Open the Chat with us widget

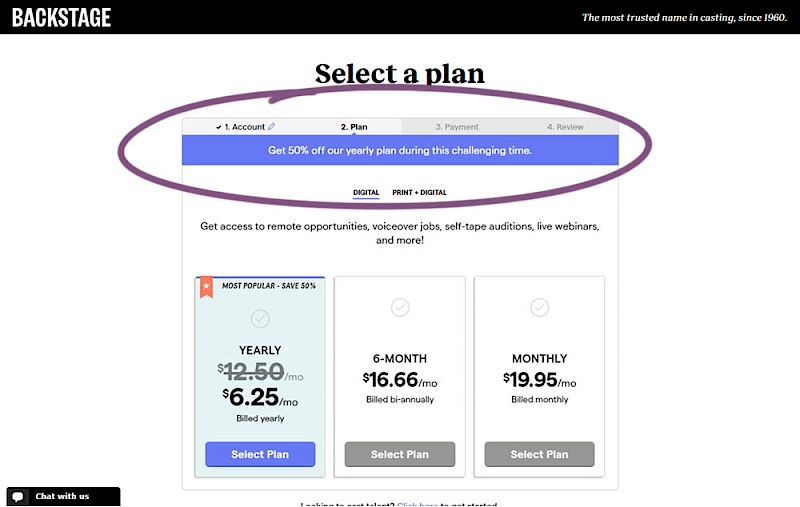(x=62, y=496)
